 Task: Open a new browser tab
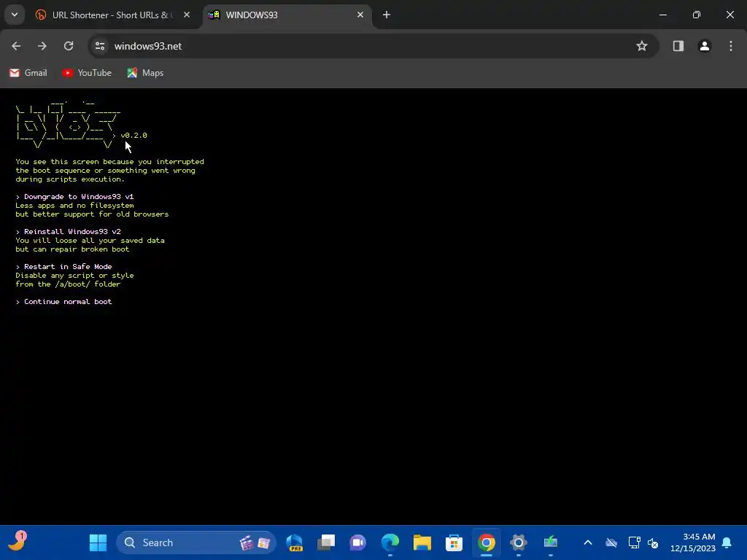[x=387, y=15]
